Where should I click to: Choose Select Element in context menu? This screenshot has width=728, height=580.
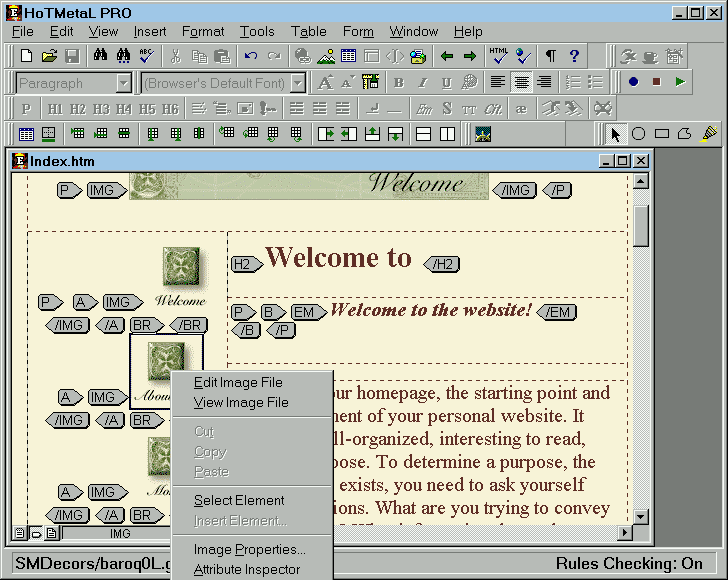239,500
